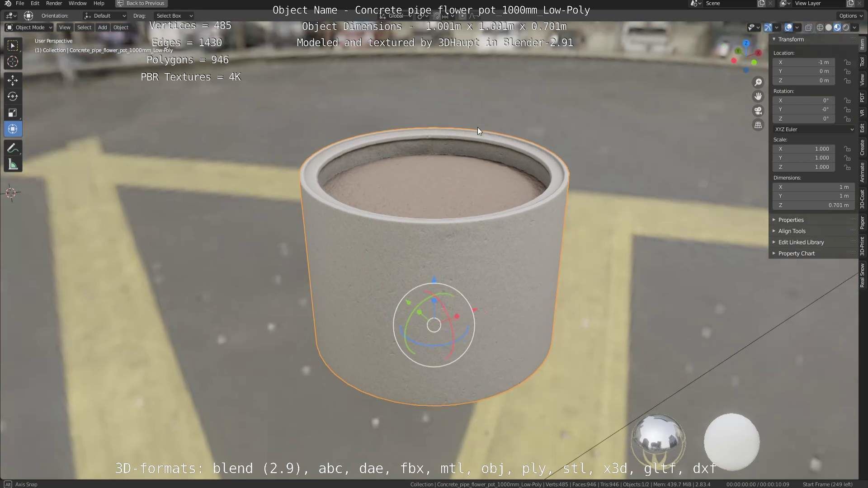
Task: Open shading options dropdown arrow
Action: click(854, 28)
